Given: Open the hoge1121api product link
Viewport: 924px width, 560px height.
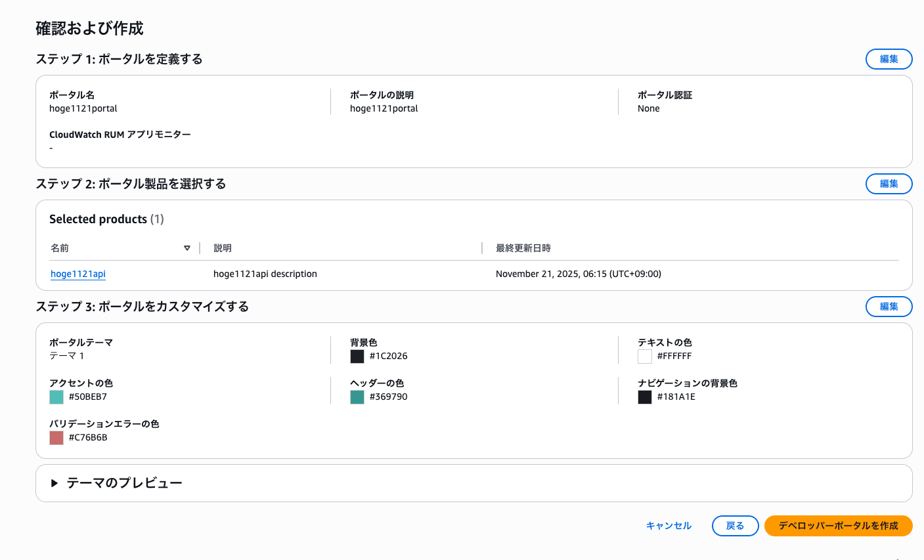Looking at the screenshot, I should pos(78,274).
